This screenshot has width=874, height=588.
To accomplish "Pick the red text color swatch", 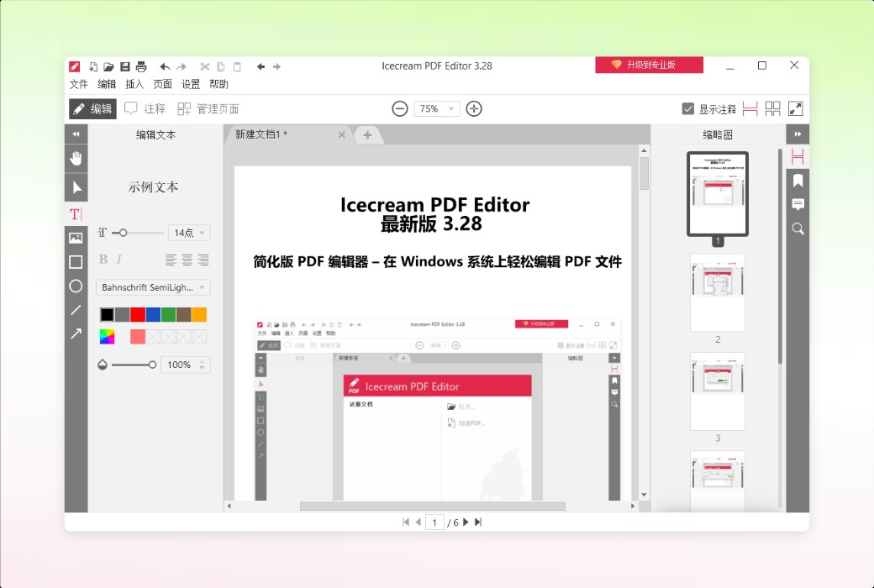I will coord(137,313).
